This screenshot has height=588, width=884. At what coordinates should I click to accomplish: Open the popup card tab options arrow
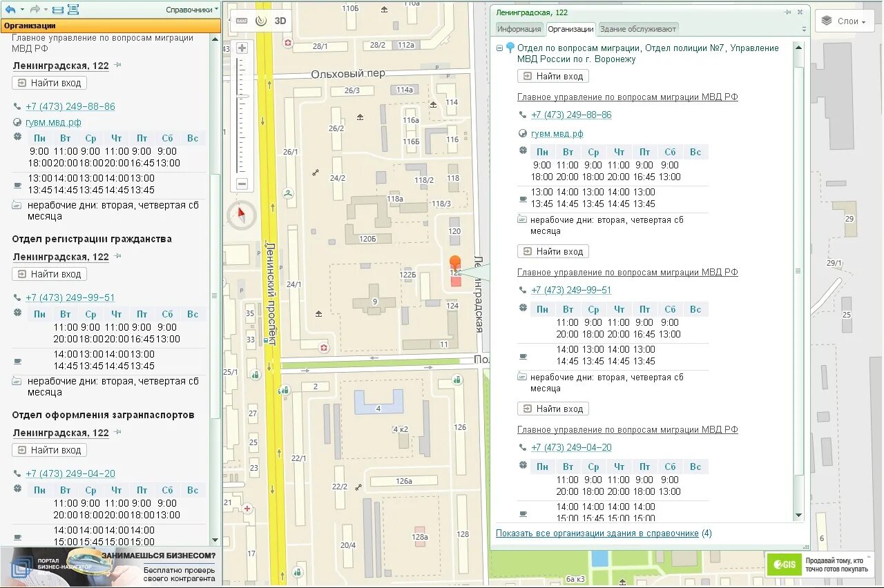pyautogui.click(x=804, y=30)
